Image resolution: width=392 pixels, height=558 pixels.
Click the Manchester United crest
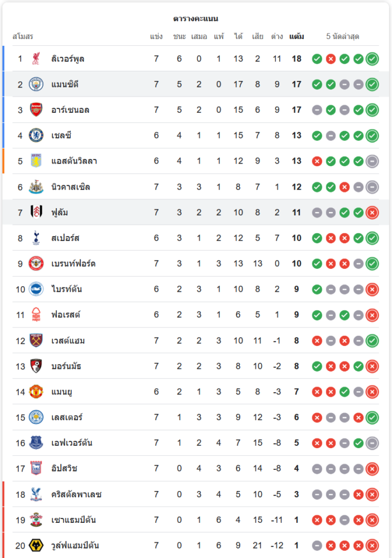(36, 392)
